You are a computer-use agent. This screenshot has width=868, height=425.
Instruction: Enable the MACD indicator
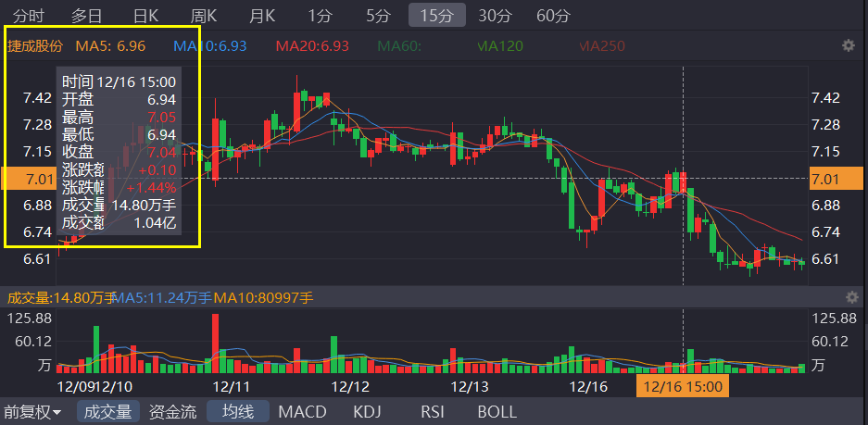coord(302,412)
